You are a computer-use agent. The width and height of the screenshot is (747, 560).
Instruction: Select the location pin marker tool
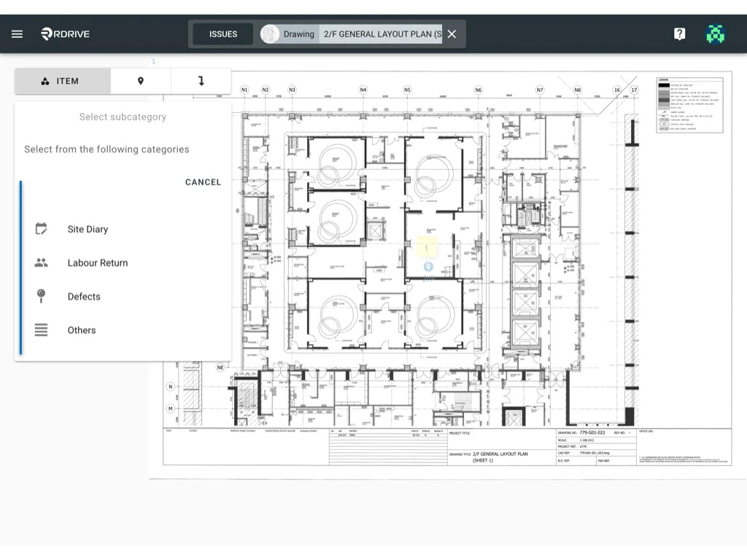(x=141, y=80)
